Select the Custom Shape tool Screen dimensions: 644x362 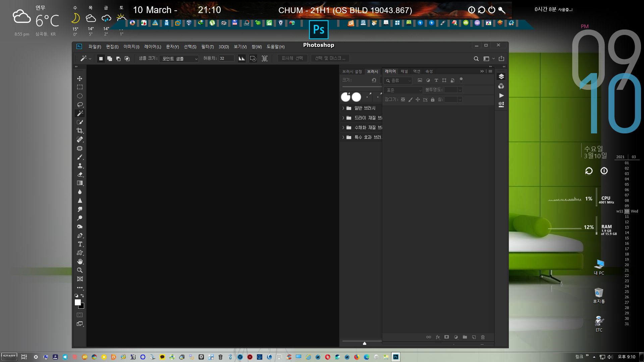coord(80,253)
